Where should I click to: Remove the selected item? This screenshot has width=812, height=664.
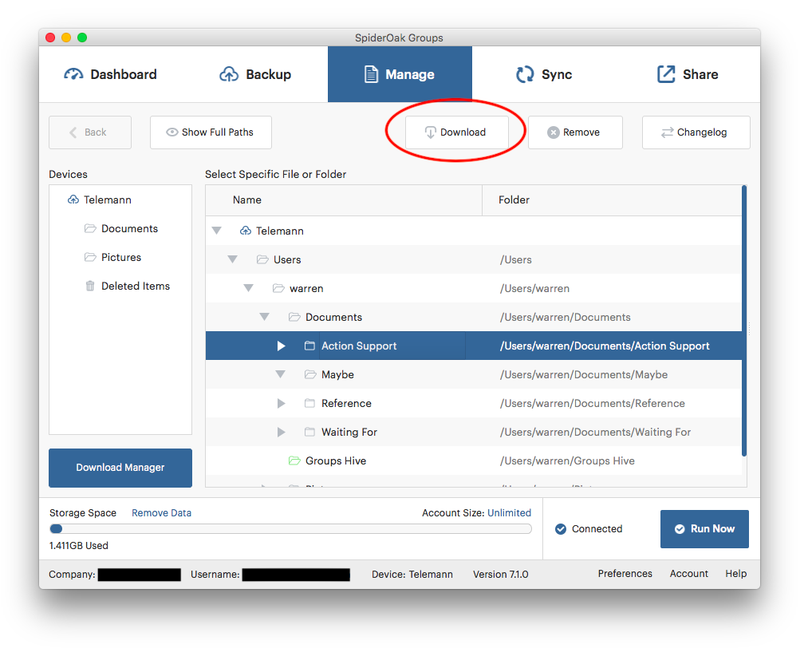click(575, 132)
